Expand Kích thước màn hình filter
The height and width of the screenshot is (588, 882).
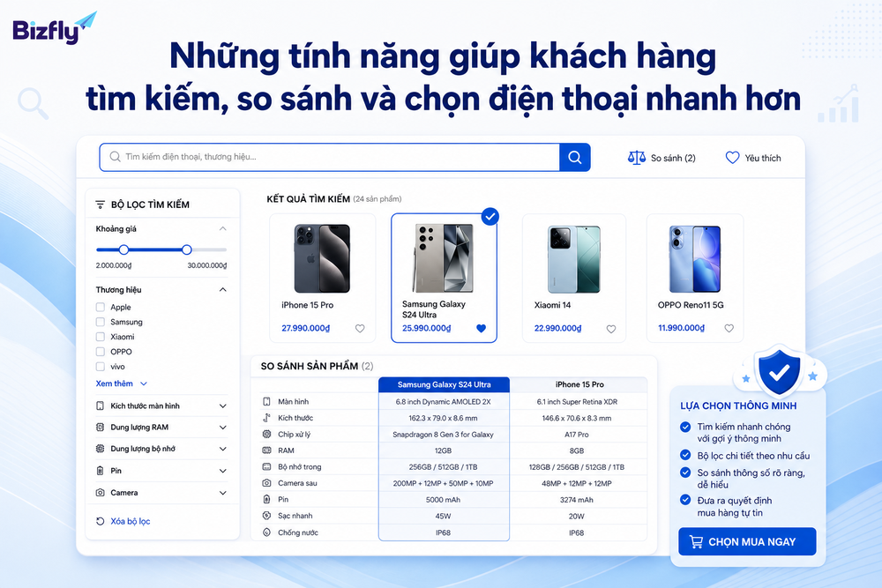click(223, 406)
